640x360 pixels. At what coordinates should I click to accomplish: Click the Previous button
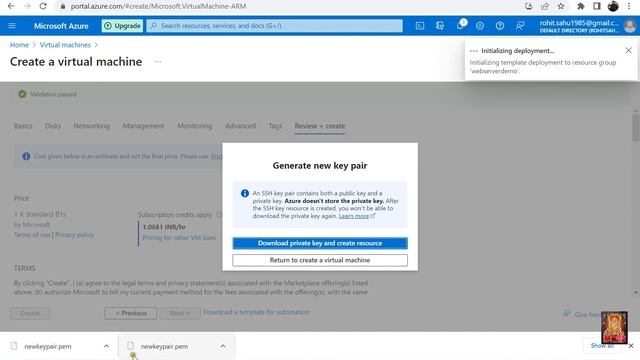point(131,313)
